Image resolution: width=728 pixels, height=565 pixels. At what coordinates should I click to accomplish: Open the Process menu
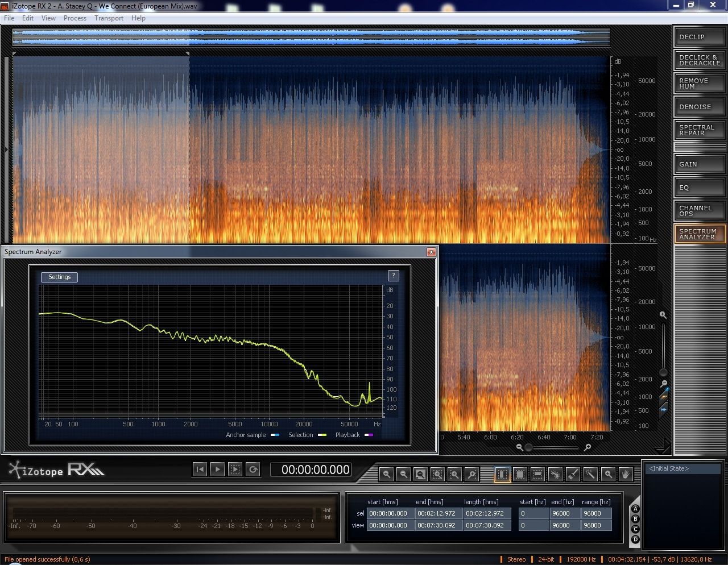tap(75, 18)
